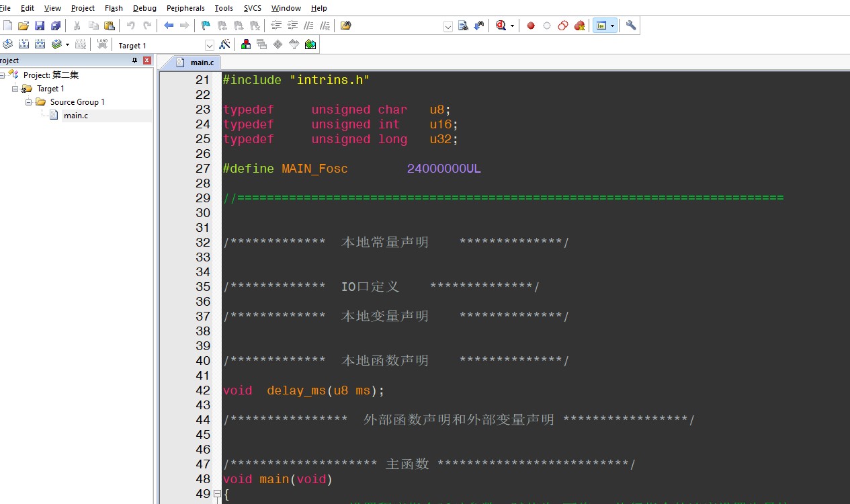
Task: Open Configuration with the wrench icon
Action: (630, 26)
